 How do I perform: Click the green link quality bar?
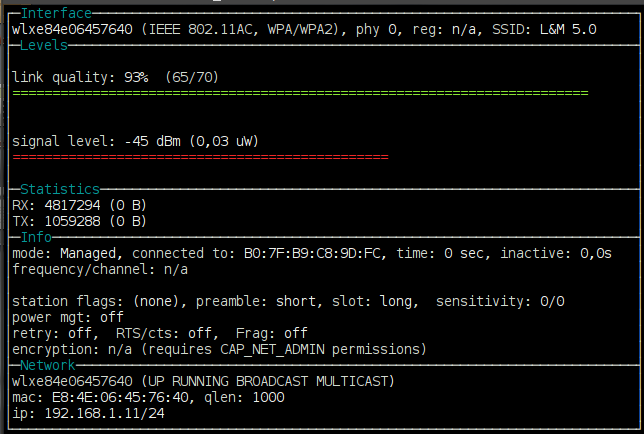click(x=300, y=93)
